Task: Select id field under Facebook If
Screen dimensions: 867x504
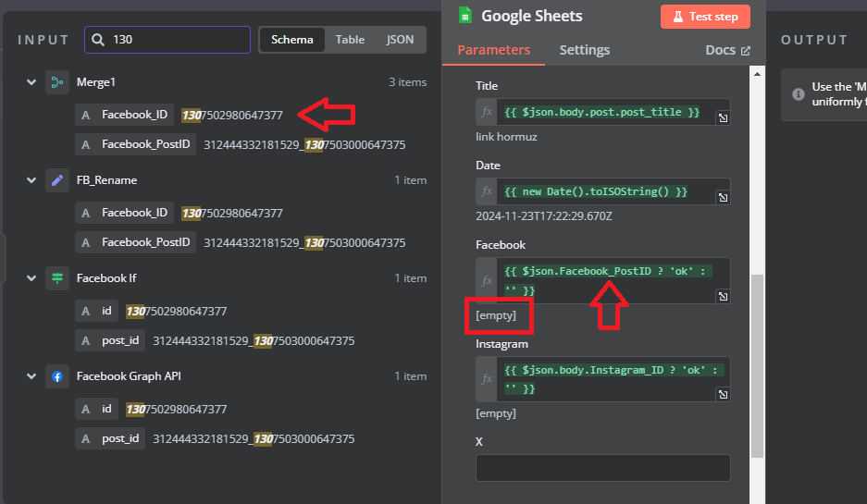Action: pyautogui.click(x=97, y=311)
